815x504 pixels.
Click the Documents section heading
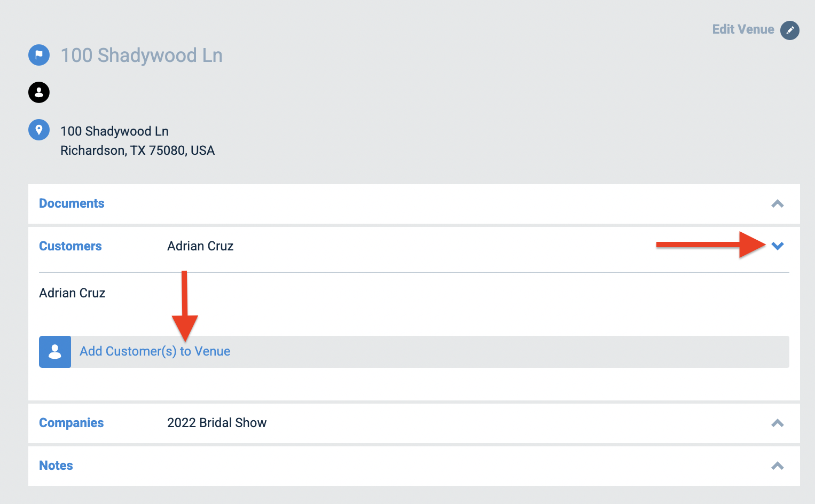click(72, 203)
